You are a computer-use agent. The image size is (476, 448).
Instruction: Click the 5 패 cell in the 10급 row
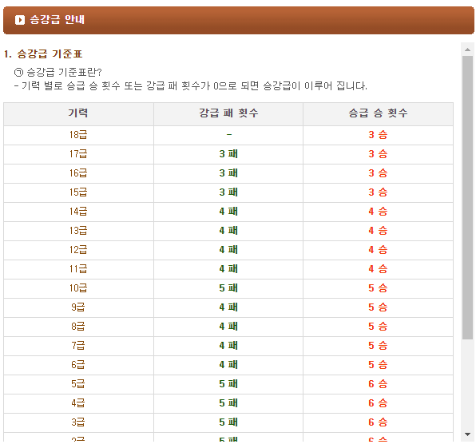pyautogui.click(x=228, y=288)
